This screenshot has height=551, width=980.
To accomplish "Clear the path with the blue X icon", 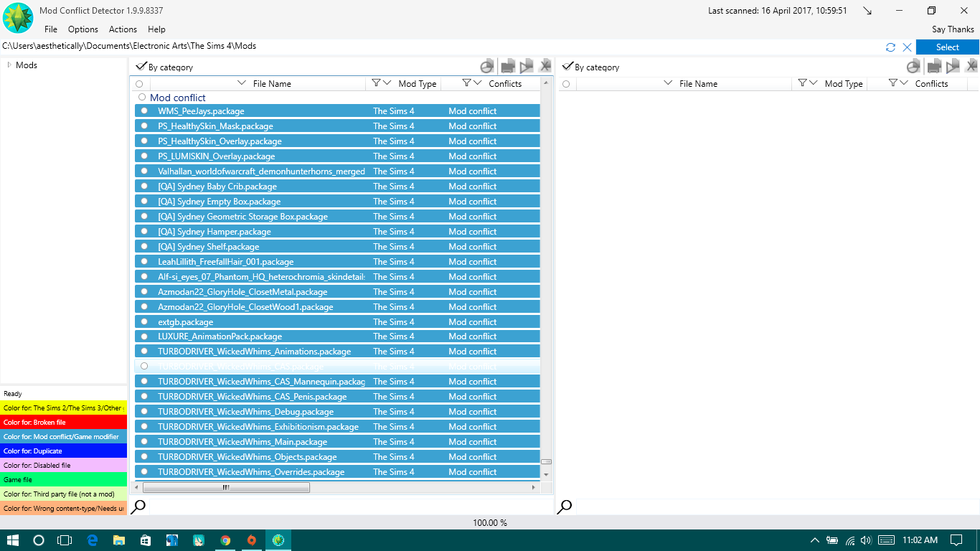I will [x=907, y=47].
